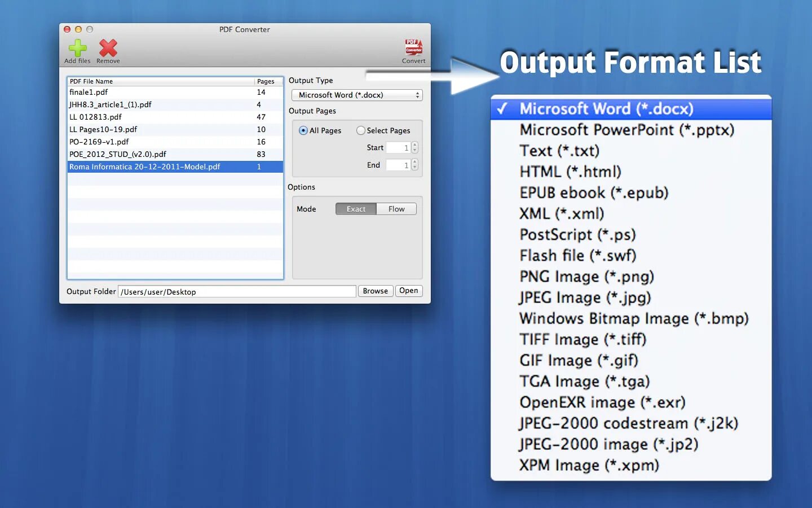This screenshot has height=508, width=812.
Task: Choose Flash file (*.swf) format
Action: [631, 255]
